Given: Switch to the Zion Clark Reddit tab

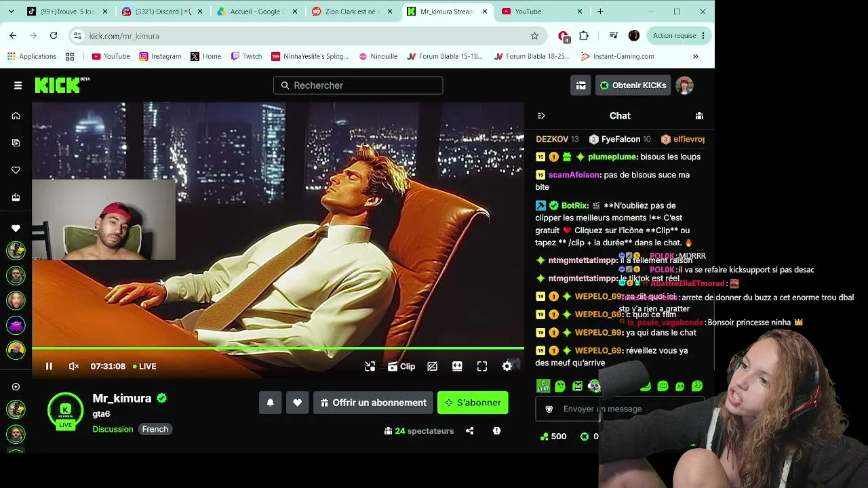Looking at the screenshot, I should coord(351,12).
